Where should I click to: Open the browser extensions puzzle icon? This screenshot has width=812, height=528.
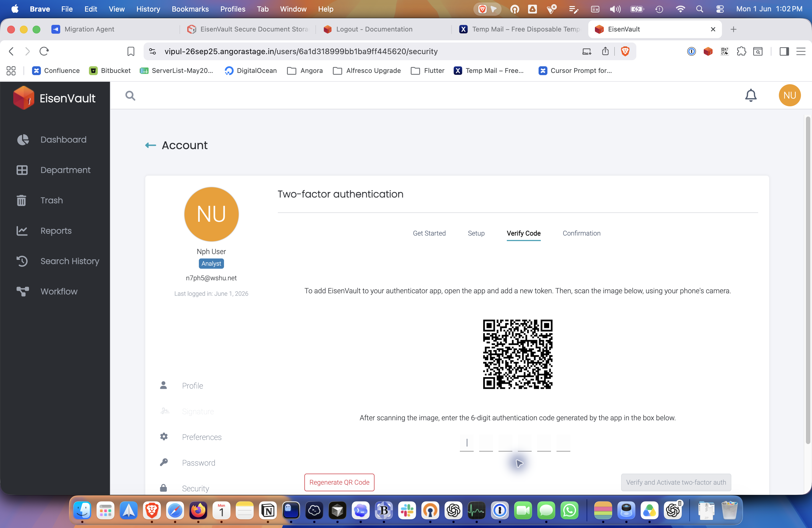741,51
